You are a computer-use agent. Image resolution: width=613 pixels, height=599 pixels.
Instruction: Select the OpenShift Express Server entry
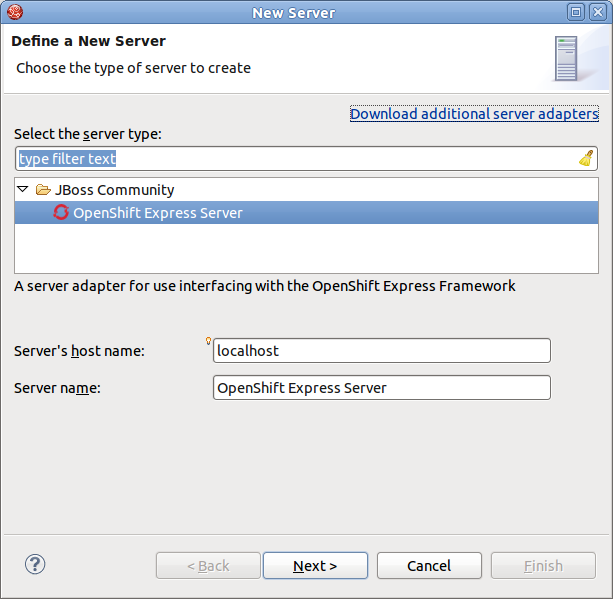click(158, 213)
